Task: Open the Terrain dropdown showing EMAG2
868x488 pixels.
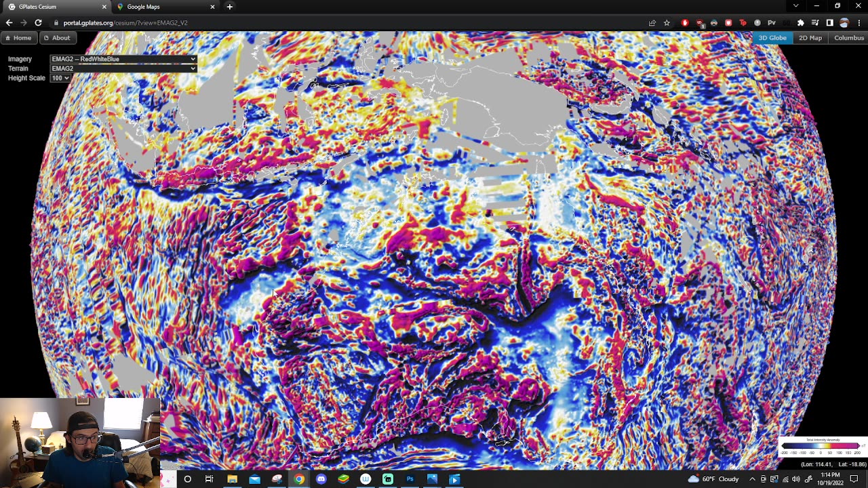Action: click(123, 68)
